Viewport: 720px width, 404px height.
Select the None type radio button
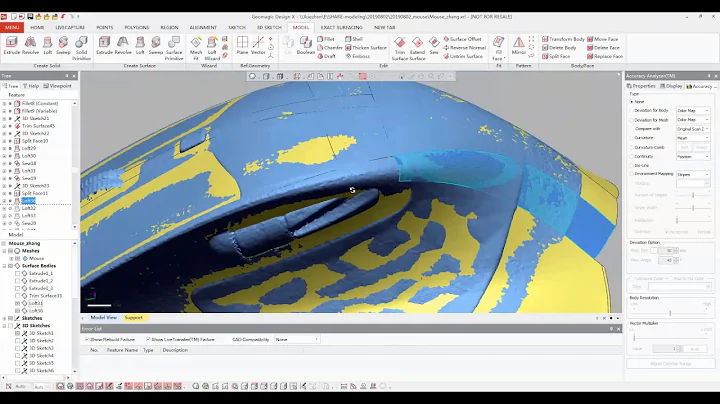tap(632, 101)
